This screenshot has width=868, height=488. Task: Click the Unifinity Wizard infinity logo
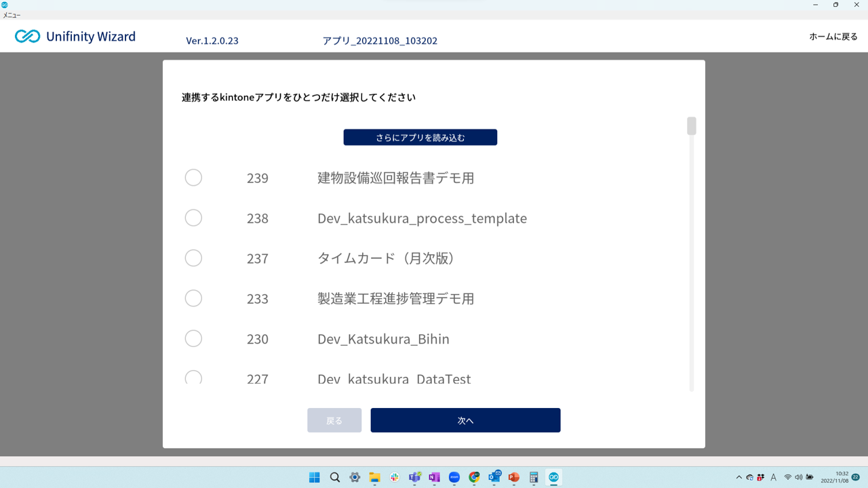26,37
